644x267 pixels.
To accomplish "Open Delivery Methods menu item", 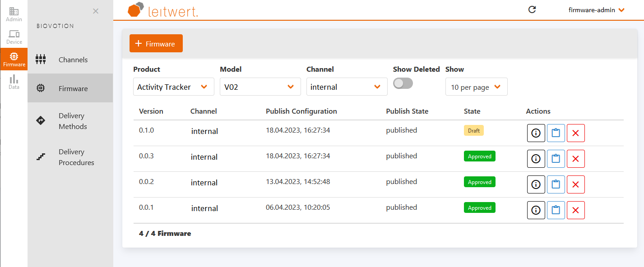I will (72, 121).
